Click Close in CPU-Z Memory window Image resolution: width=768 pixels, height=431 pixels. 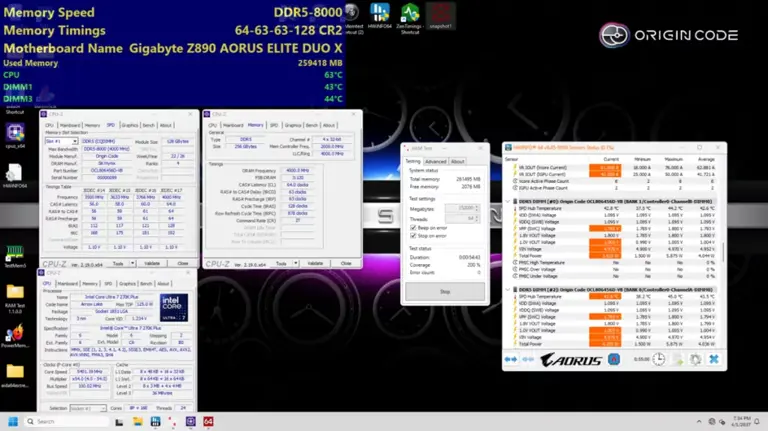(x=346, y=263)
